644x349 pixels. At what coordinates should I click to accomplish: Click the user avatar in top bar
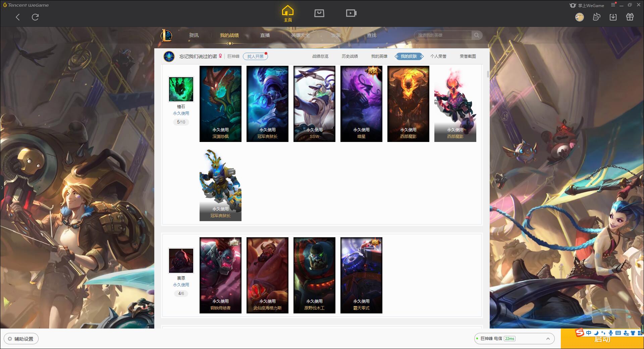[579, 17]
